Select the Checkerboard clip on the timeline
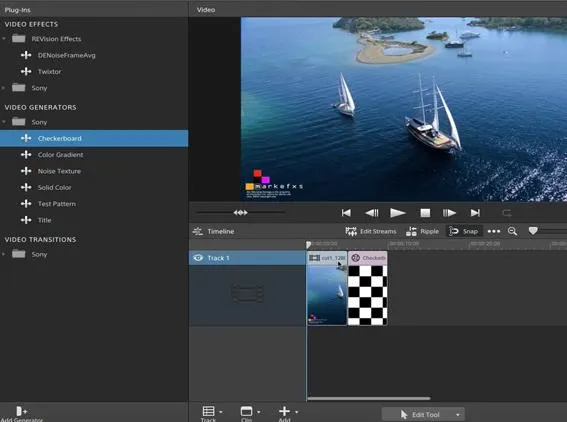567x422 pixels. click(x=367, y=289)
